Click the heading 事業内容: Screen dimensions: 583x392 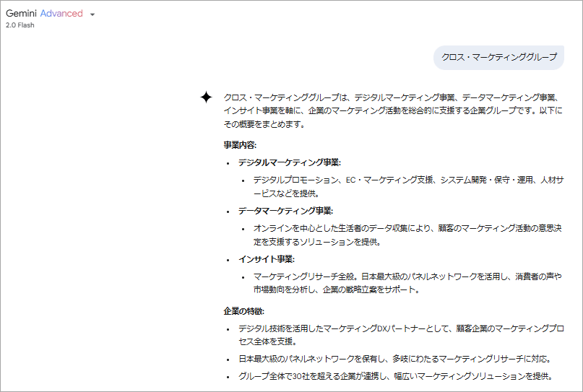click(240, 145)
